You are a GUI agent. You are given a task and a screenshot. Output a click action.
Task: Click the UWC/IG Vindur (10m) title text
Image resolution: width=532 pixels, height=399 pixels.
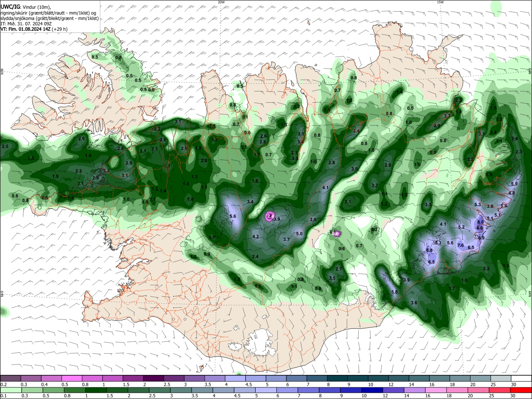pyautogui.click(x=25, y=7)
